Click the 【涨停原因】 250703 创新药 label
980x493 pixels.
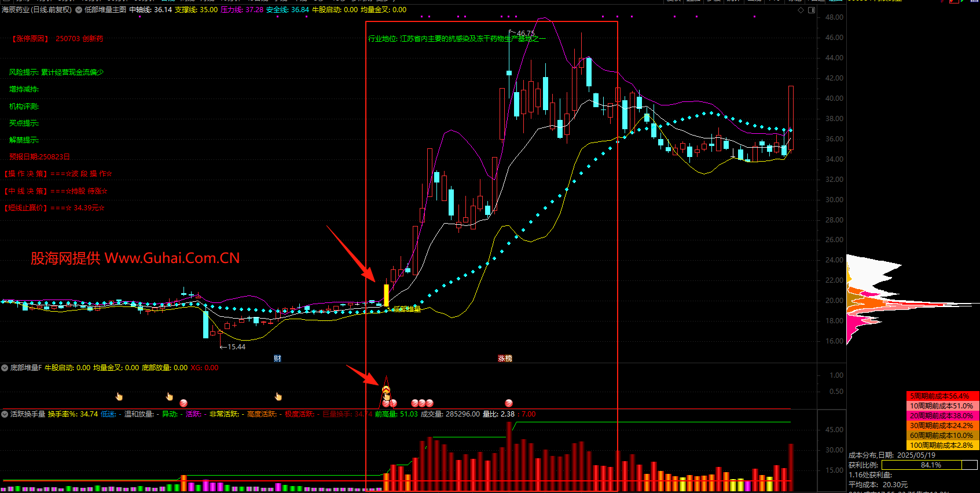[57, 39]
